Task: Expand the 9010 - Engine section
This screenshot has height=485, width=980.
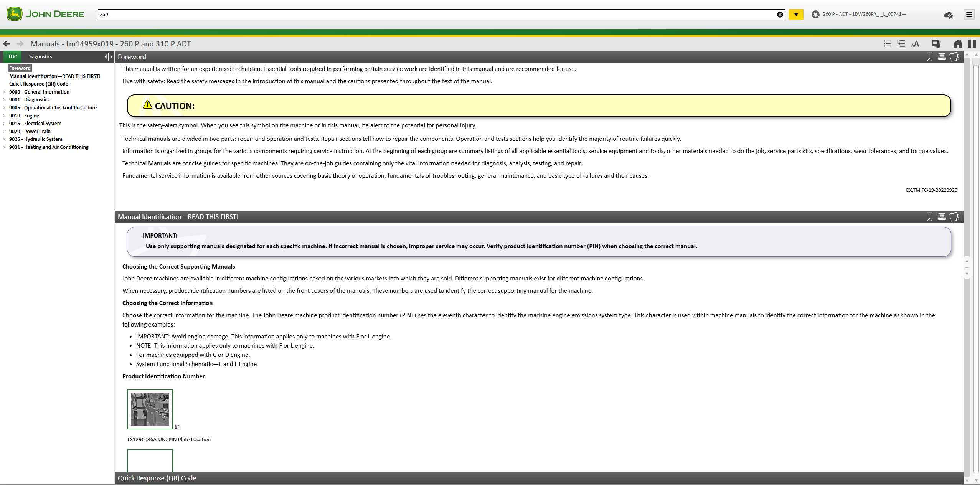Action: (x=4, y=115)
